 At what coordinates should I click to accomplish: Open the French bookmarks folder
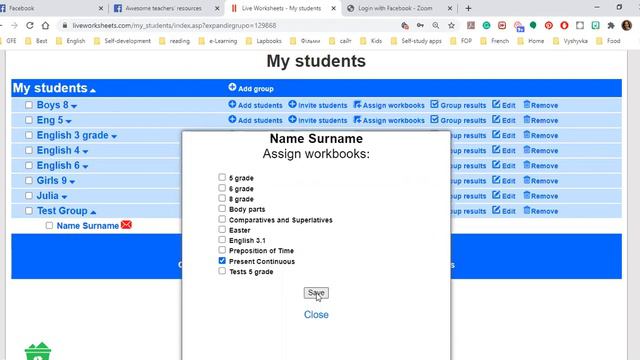[495, 41]
